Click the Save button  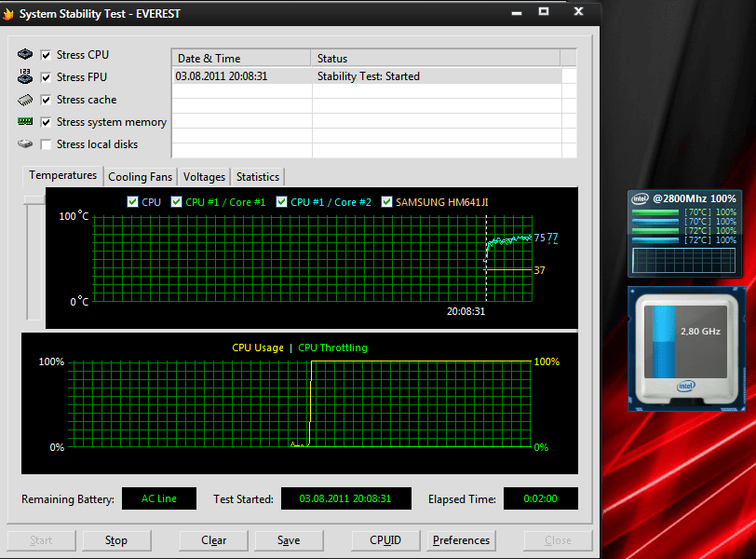point(289,540)
